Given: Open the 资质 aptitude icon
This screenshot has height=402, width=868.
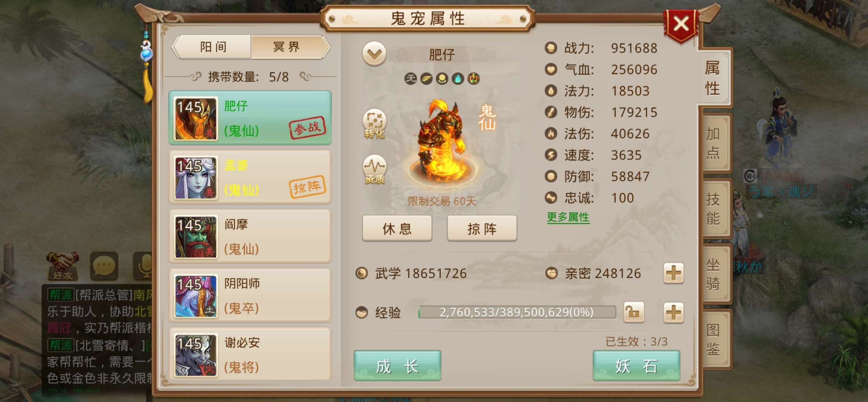Looking at the screenshot, I should click(374, 169).
